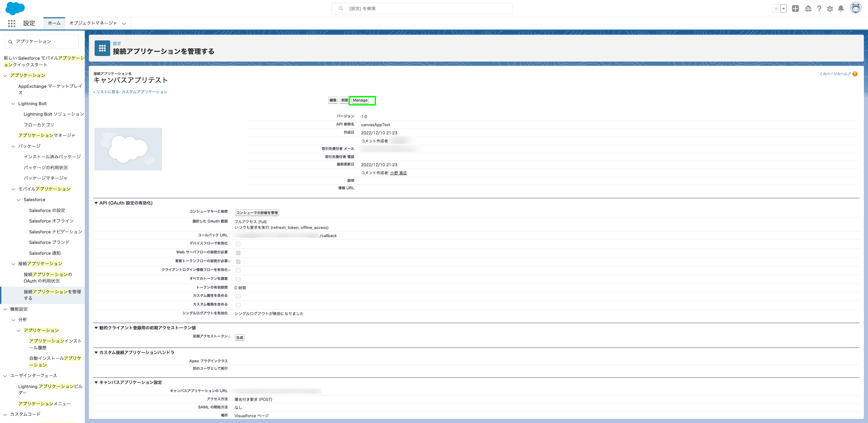The width and height of the screenshot is (868, 423).
Task: Collapse the キャンバスアプリケーション設定 section
Action: (96, 382)
